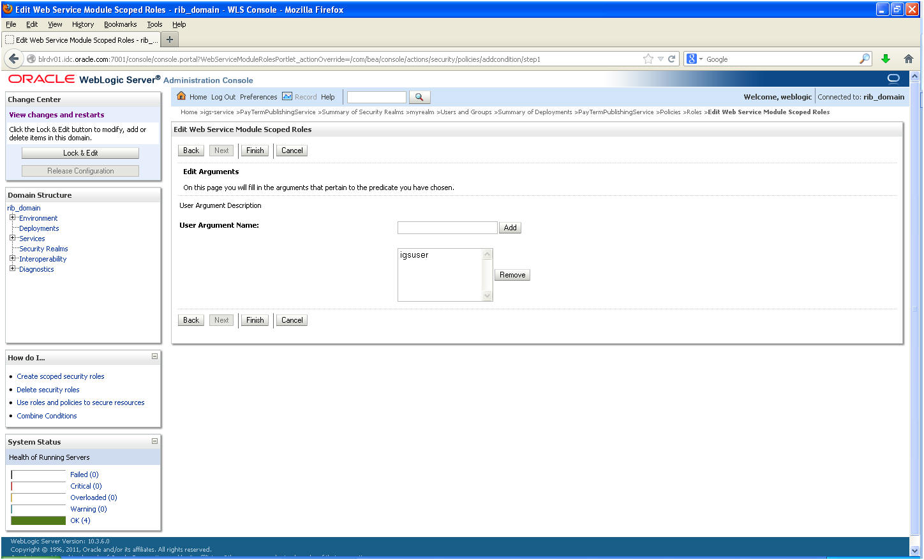Open the green downloads arrow
This screenshot has height=560, width=924.
click(886, 59)
